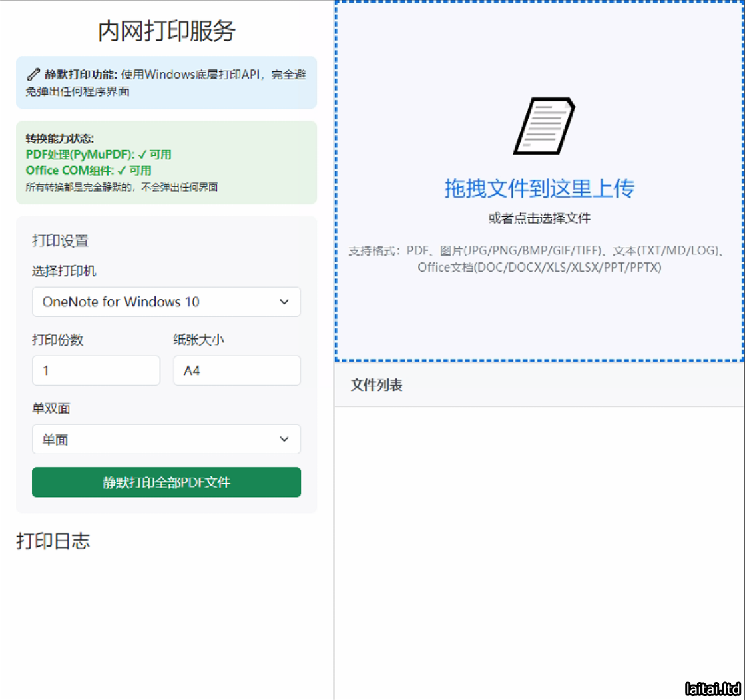Click the checkmark next to PDF处理(PyMuPDF)
The image size is (745, 700).
coord(142,155)
